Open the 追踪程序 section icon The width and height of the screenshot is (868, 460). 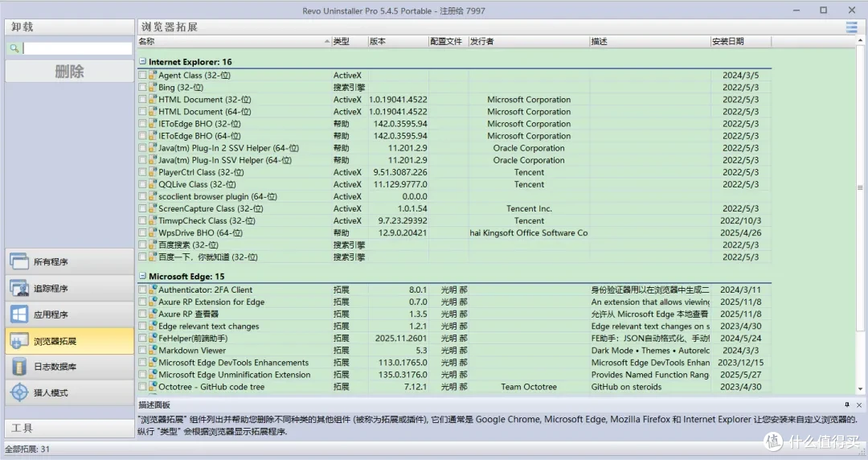[x=19, y=288]
